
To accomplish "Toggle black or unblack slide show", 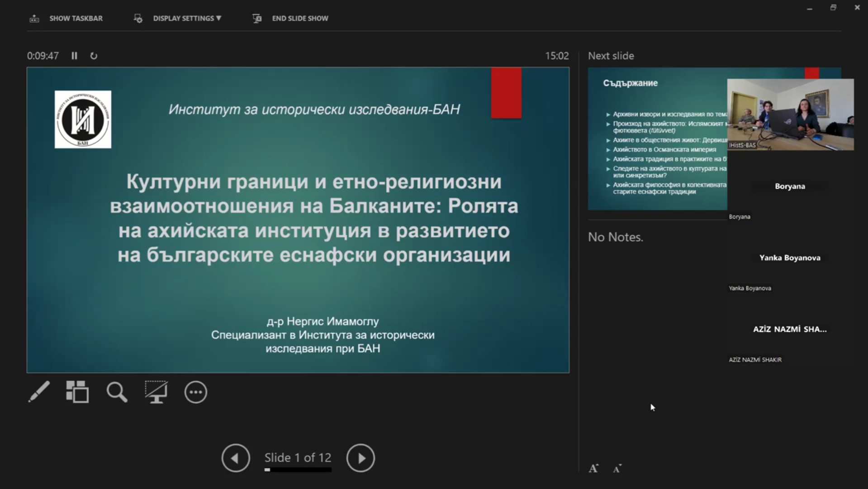I will [x=156, y=392].
